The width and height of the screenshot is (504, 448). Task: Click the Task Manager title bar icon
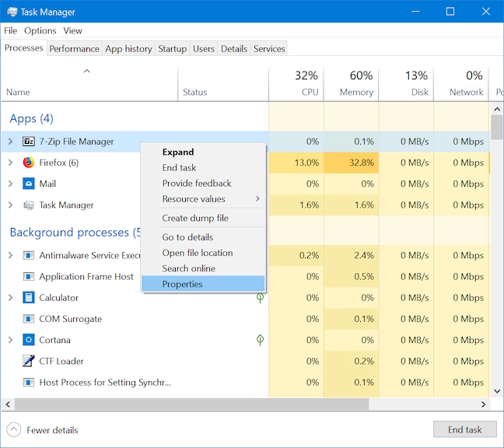coord(12,12)
